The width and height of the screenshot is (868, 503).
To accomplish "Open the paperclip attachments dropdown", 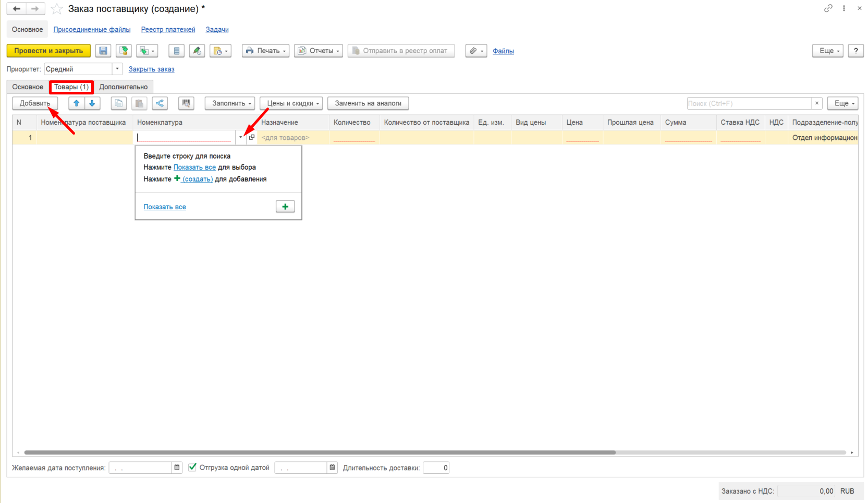I will click(476, 51).
